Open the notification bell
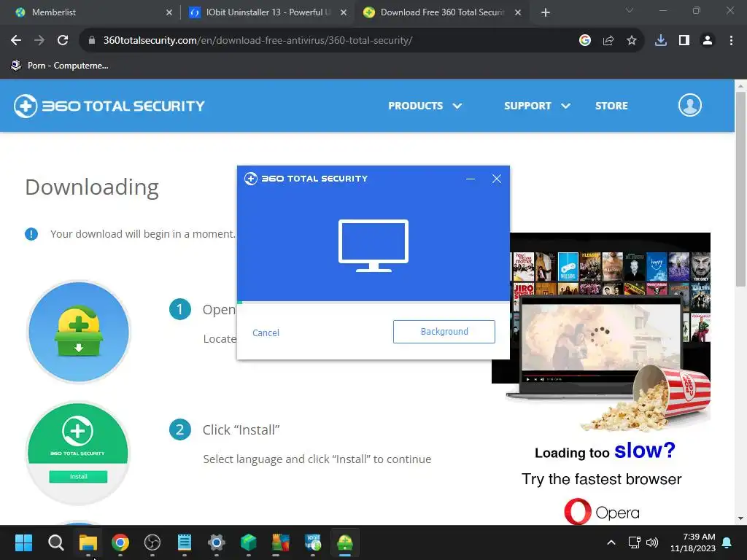 click(x=727, y=542)
